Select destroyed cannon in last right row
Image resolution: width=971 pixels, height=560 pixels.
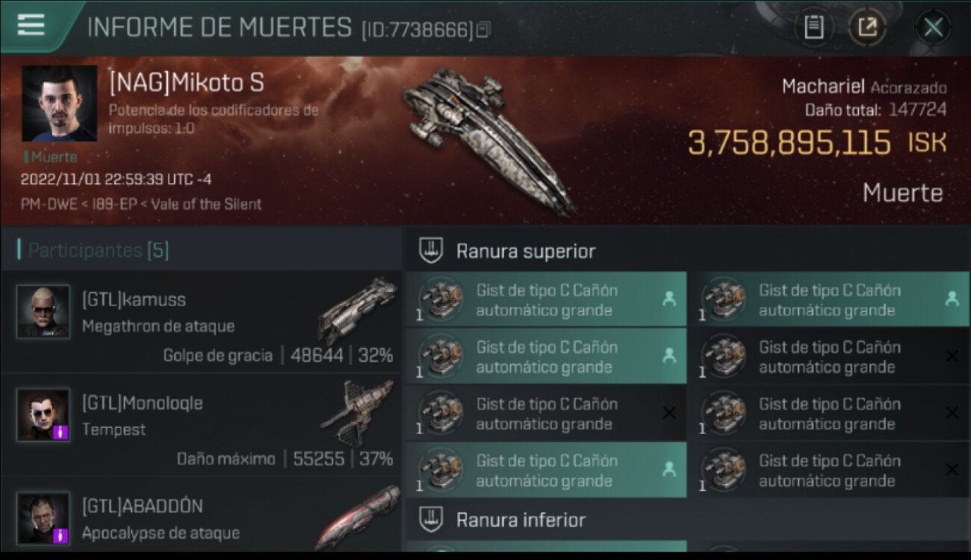coord(828,470)
